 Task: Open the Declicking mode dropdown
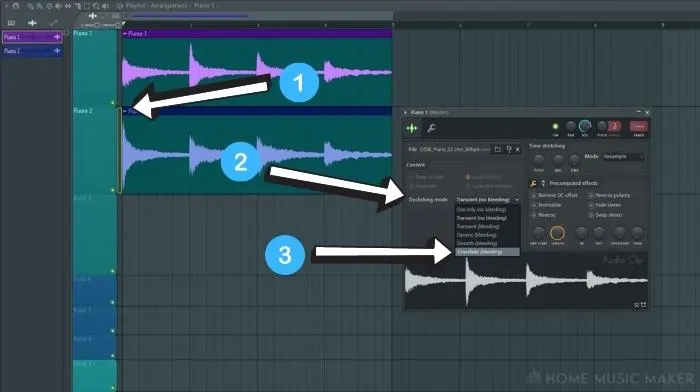pyautogui.click(x=487, y=200)
